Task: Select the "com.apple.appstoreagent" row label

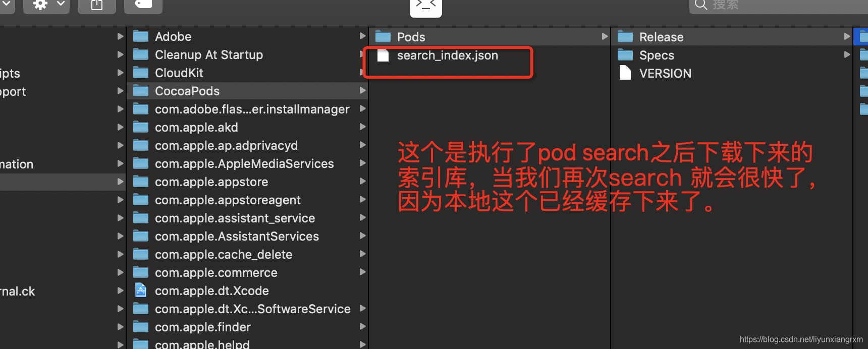Action: click(x=228, y=200)
